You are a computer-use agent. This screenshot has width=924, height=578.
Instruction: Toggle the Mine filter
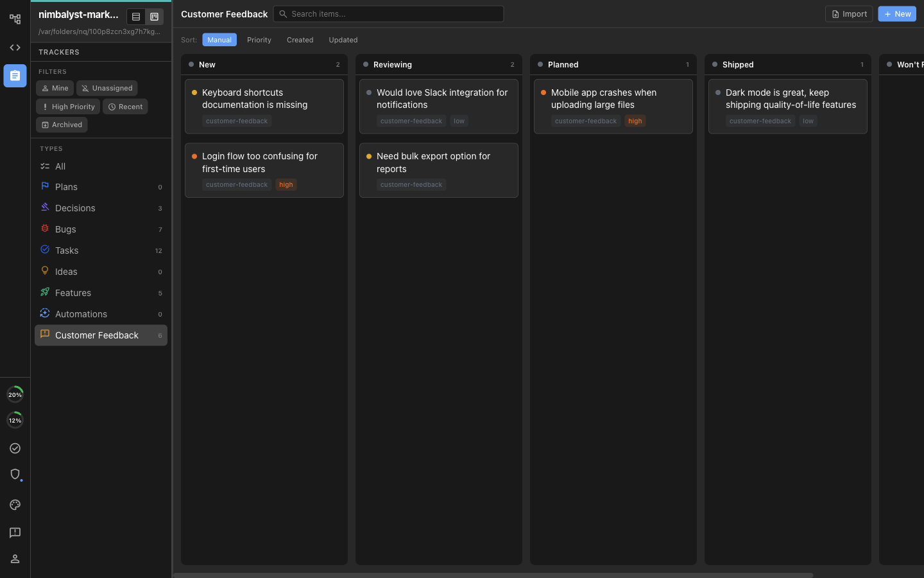click(55, 88)
